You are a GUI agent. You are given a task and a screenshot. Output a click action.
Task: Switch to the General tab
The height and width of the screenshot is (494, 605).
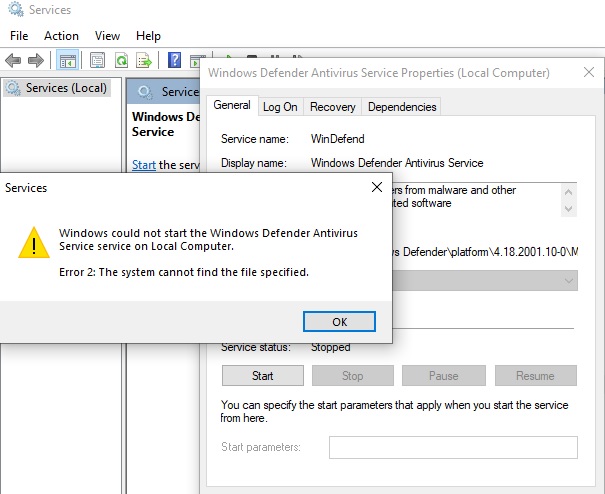(x=232, y=105)
